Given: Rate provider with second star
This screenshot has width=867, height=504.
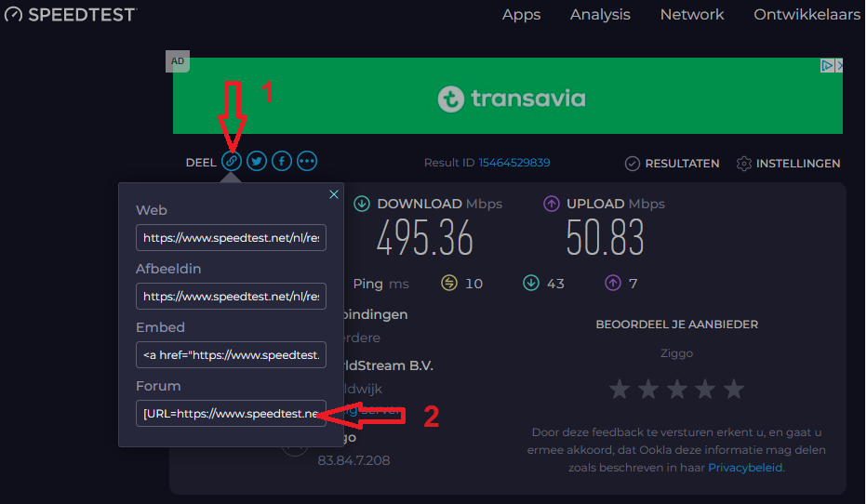Looking at the screenshot, I should click(648, 389).
